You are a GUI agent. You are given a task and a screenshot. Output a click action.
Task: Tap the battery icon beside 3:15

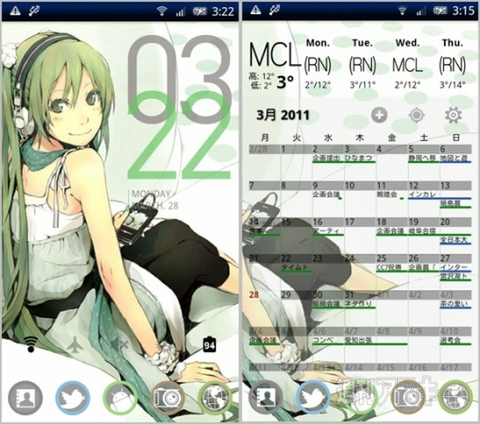pos(440,11)
